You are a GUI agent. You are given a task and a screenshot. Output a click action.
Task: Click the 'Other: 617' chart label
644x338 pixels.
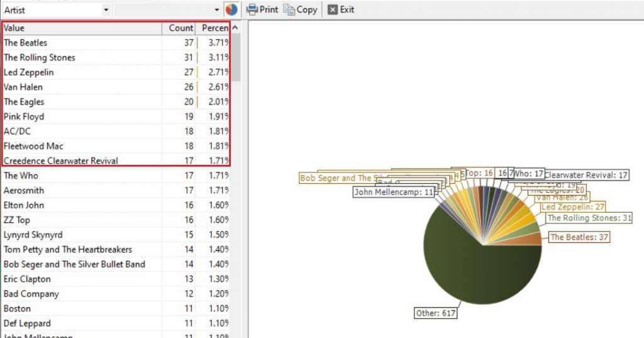[436, 313]
